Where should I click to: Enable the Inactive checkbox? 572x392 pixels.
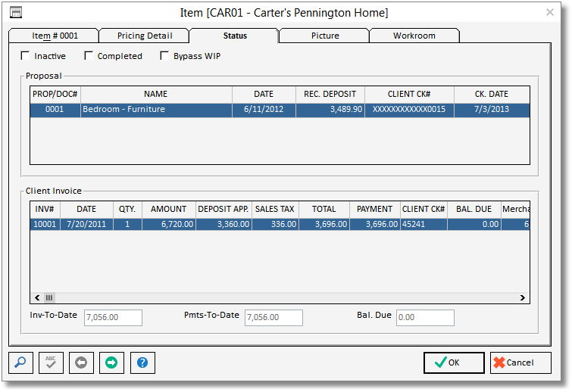(26, 56)
